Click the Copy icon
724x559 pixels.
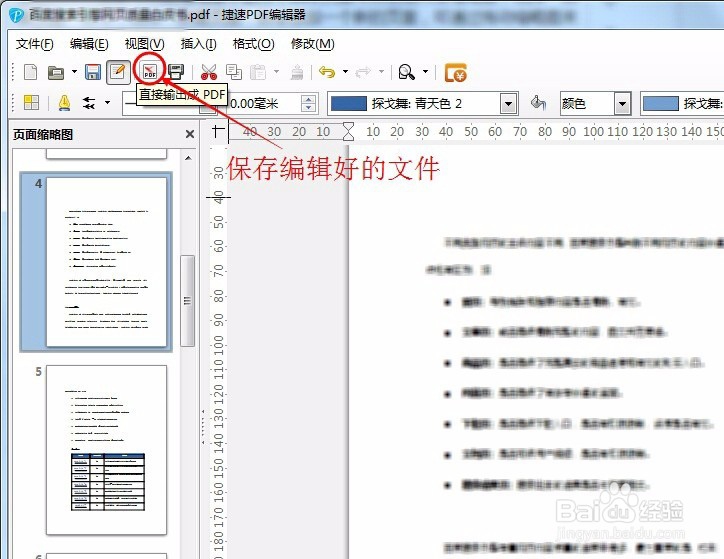(x=234, y=72)
